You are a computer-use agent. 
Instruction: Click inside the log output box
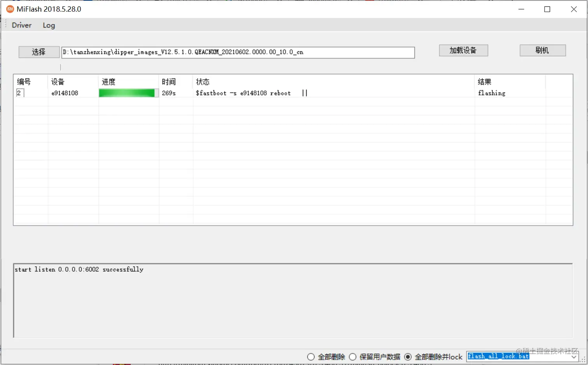[x=293, y=300]
